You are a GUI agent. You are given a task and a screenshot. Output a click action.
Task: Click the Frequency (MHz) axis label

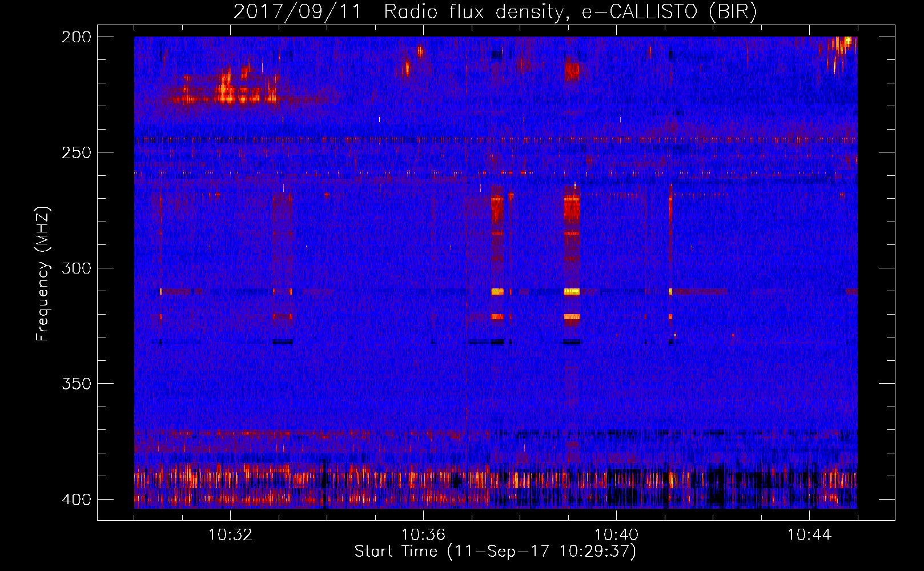pos(43,274)
